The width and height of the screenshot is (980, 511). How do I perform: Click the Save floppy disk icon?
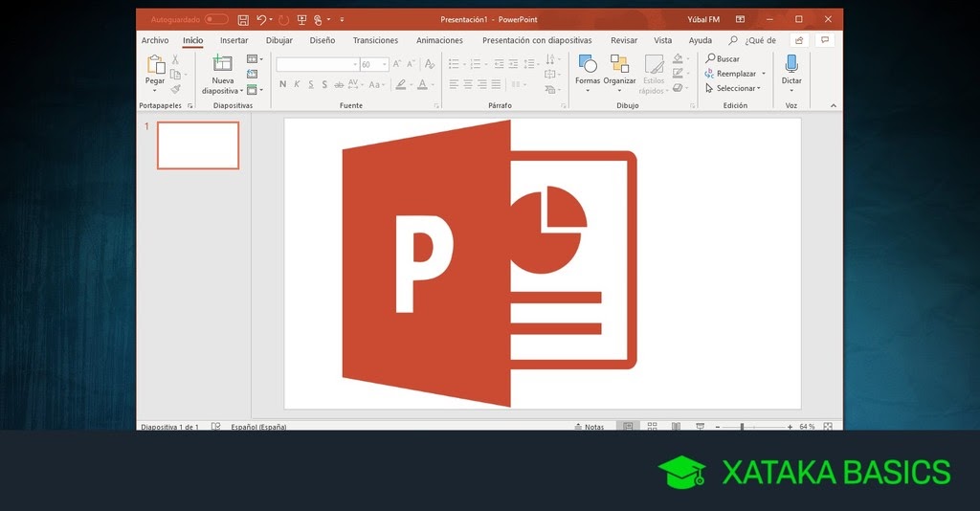coord(243,20)
